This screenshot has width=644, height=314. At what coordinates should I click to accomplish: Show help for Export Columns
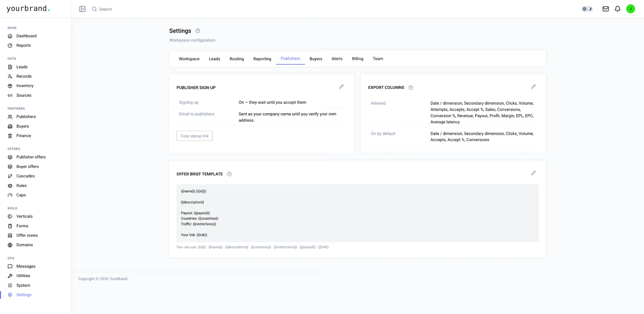(411, 88)
